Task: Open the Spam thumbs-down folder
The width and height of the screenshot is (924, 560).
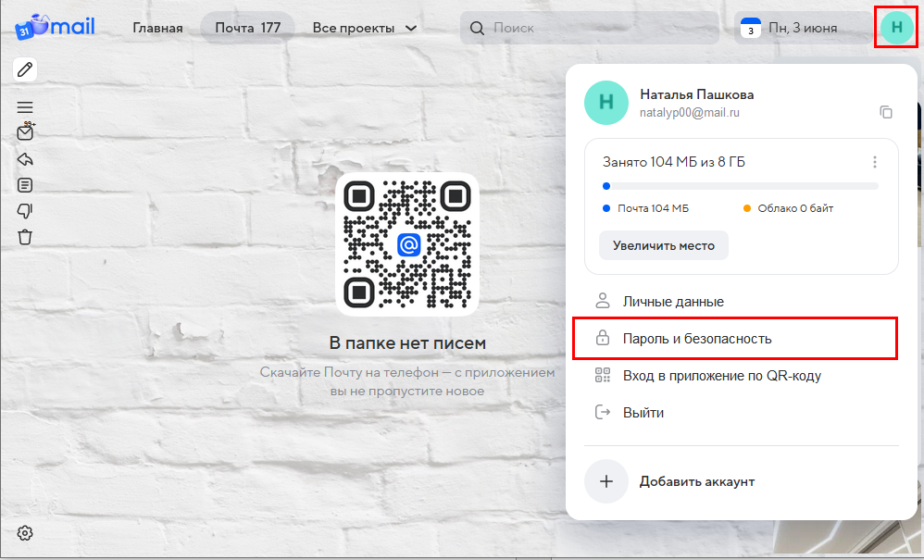Action: [x=25, y=211]
